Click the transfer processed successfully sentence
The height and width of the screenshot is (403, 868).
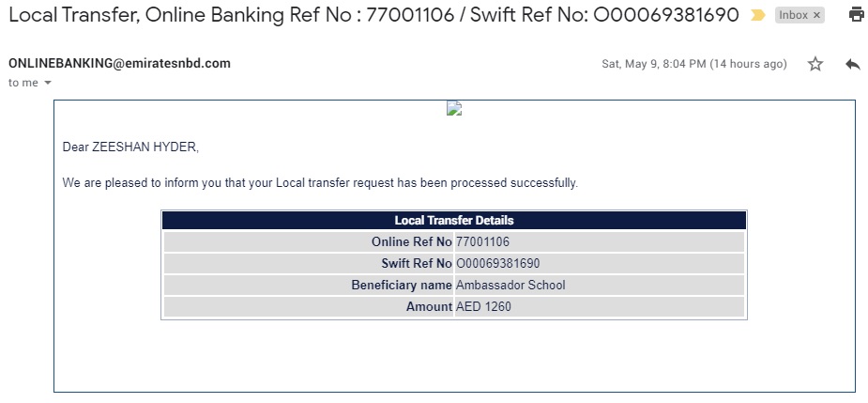pyautogui.click(x=320, y=183)
